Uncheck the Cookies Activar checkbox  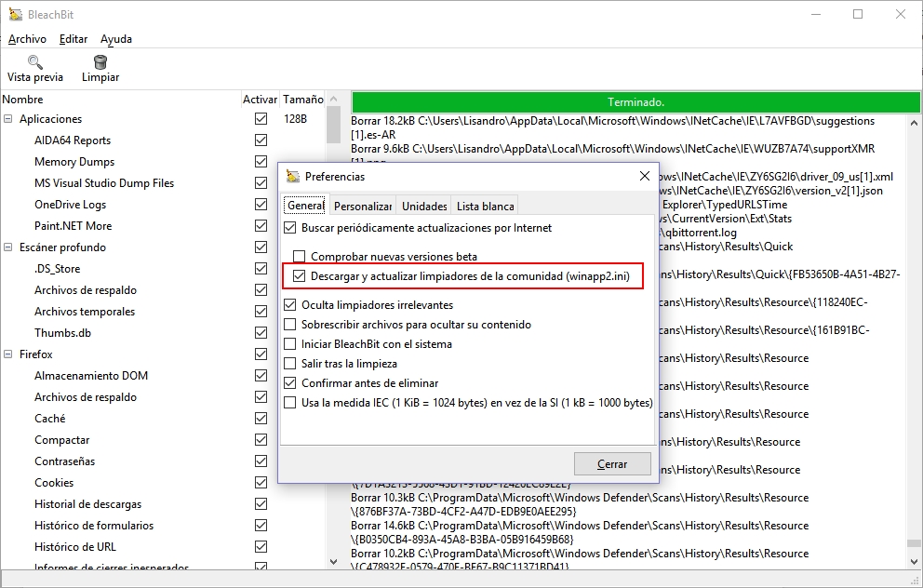coord(261,483)
